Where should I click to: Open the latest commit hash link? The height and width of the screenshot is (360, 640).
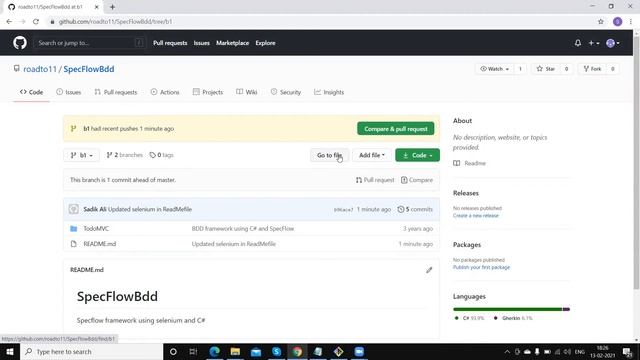343,209
